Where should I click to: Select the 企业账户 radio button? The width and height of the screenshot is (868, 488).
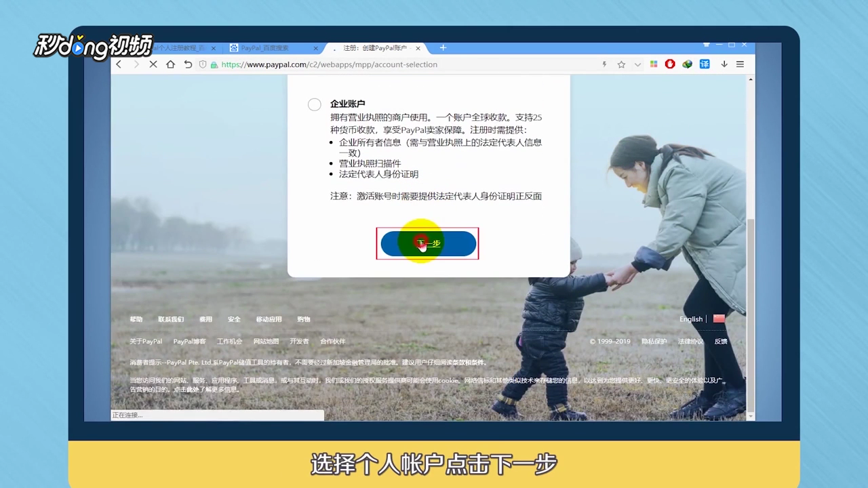coord(314,104)
